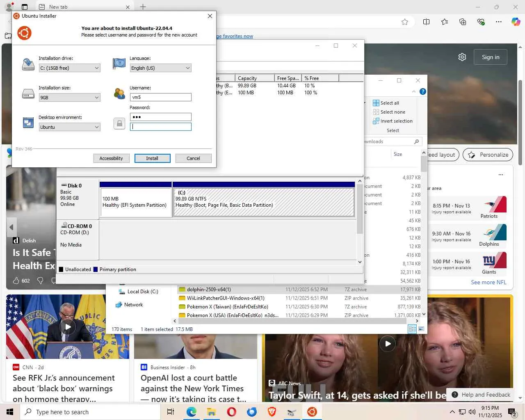This screenshot has height=420, width=525.
Task: Click the Personalize button
Action: pyautogui.click(x=488, y=155)
